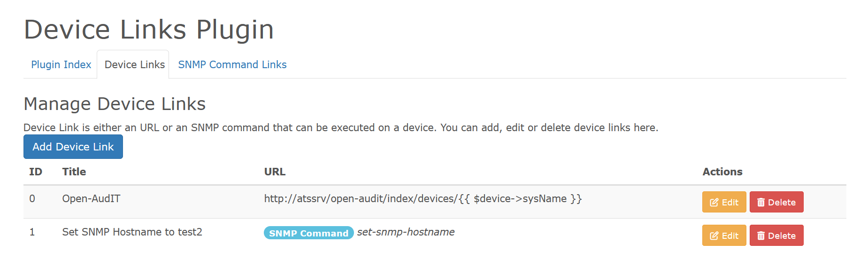Click the Actions column header
This screenshot has height=275, width=868.
pyautogui.click(x=722, y=172)
